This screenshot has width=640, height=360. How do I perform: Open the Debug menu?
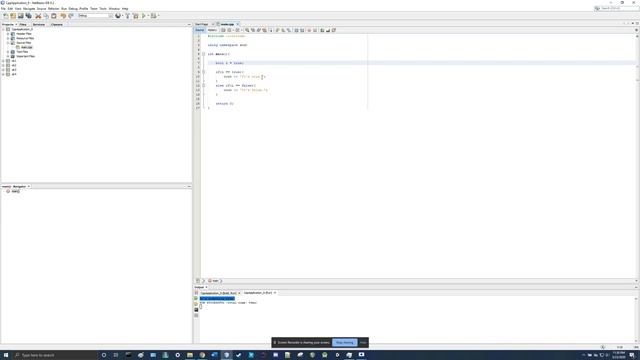tap(73, 9)
